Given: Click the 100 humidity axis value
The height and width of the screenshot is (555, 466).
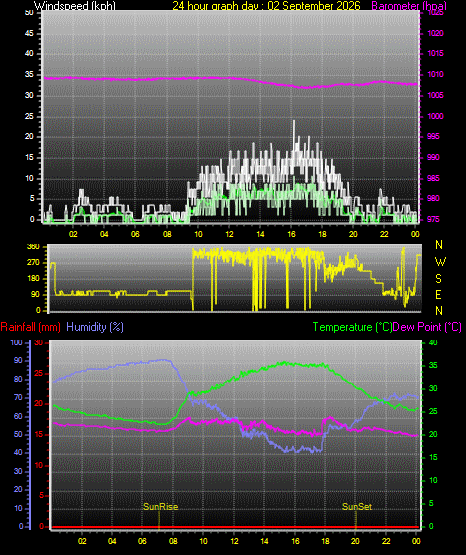Looking at the screenshot, I should coord(16,342).
